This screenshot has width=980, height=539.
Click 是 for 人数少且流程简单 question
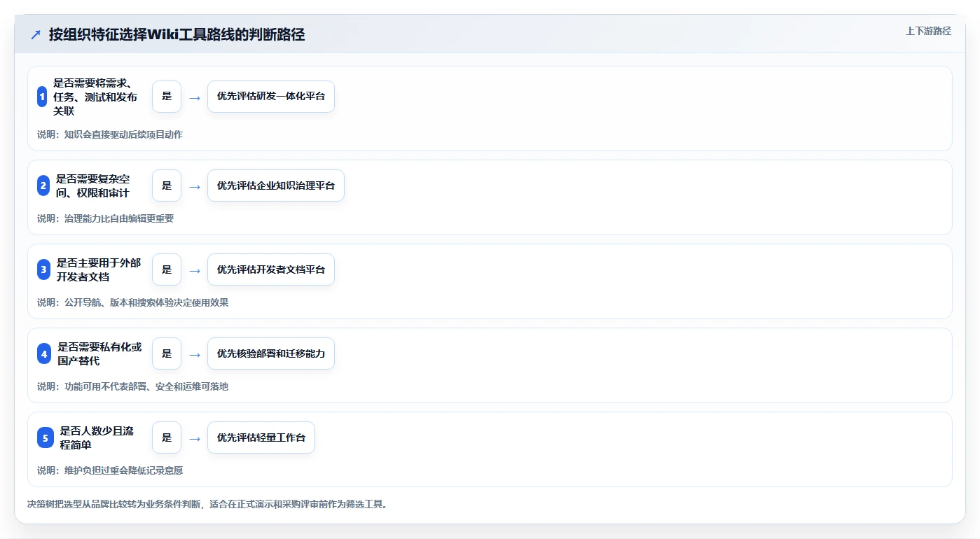pos(167,437)
